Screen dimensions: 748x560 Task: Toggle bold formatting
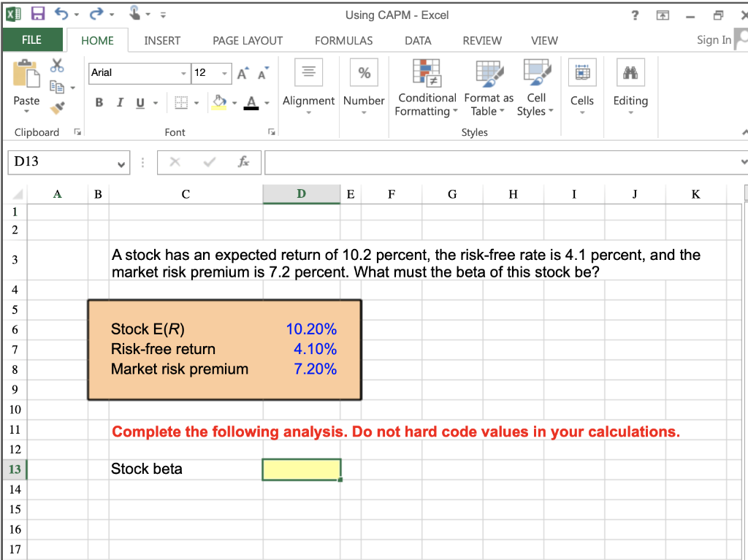click(99, 103)
